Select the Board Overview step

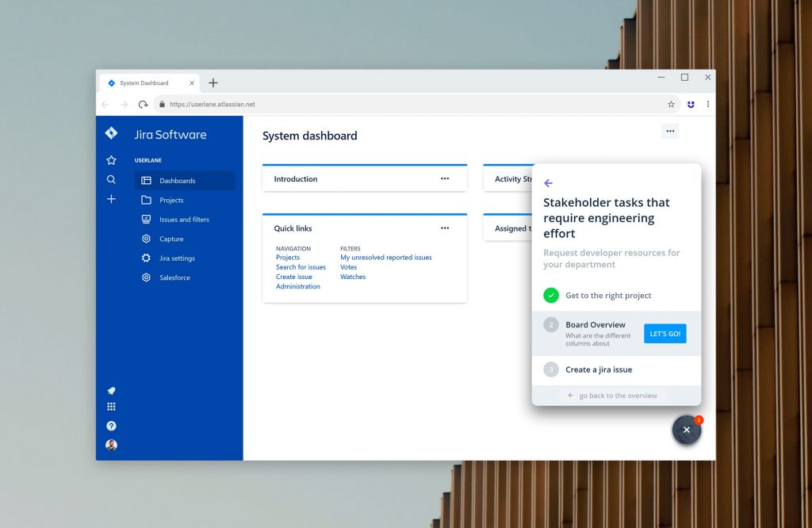pos(616,333)
